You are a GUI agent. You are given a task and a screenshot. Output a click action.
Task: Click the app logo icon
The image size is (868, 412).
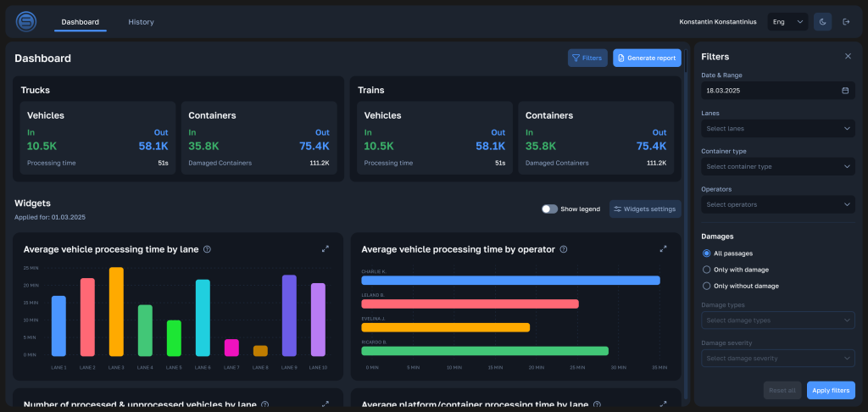point(26,21)
